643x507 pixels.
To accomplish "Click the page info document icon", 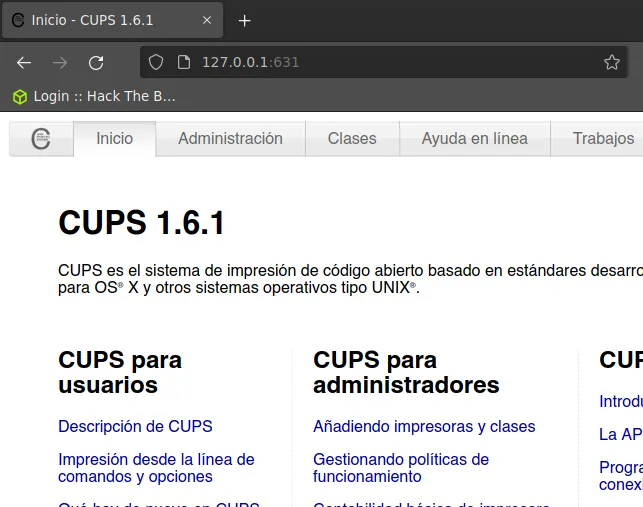I will 184,62.
